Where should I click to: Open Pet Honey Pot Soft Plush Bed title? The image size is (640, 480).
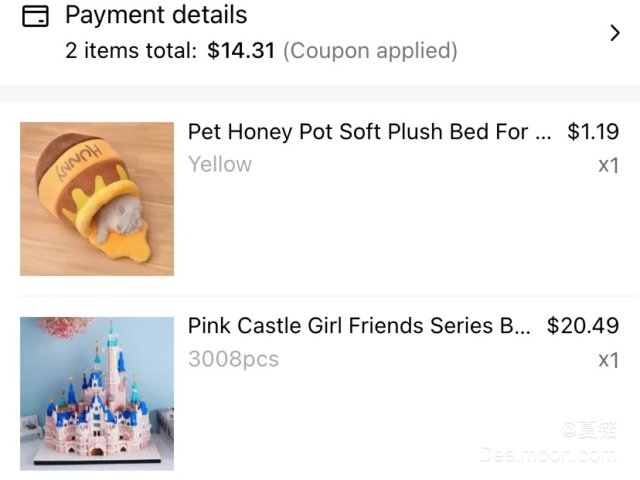[369, 132]
